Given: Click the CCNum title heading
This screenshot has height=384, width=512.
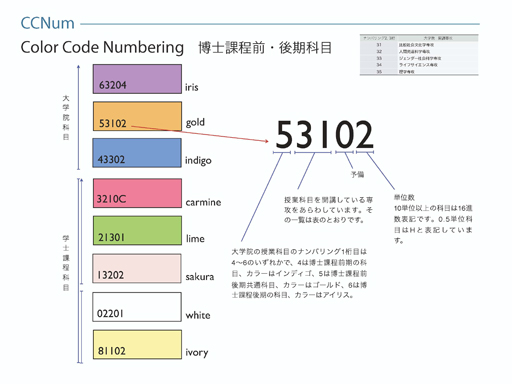Looking at the screenshot, I should [47, 23].
